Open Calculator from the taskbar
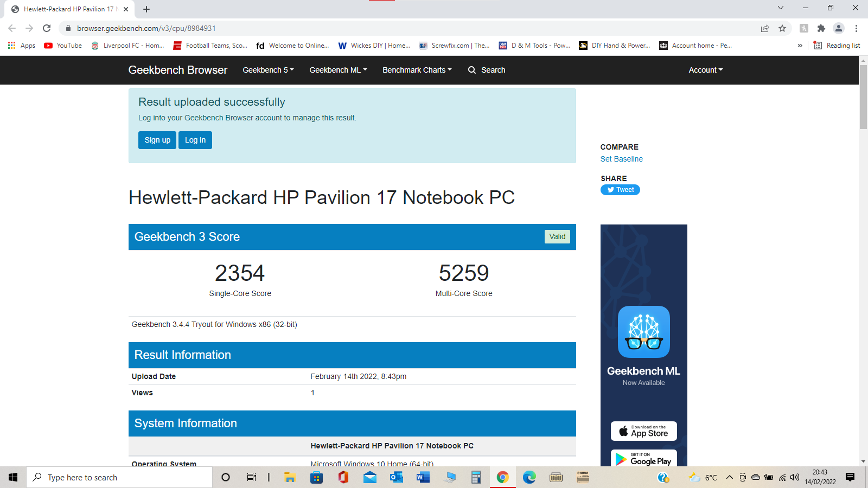The image size is (868, 488). point(476,477)
